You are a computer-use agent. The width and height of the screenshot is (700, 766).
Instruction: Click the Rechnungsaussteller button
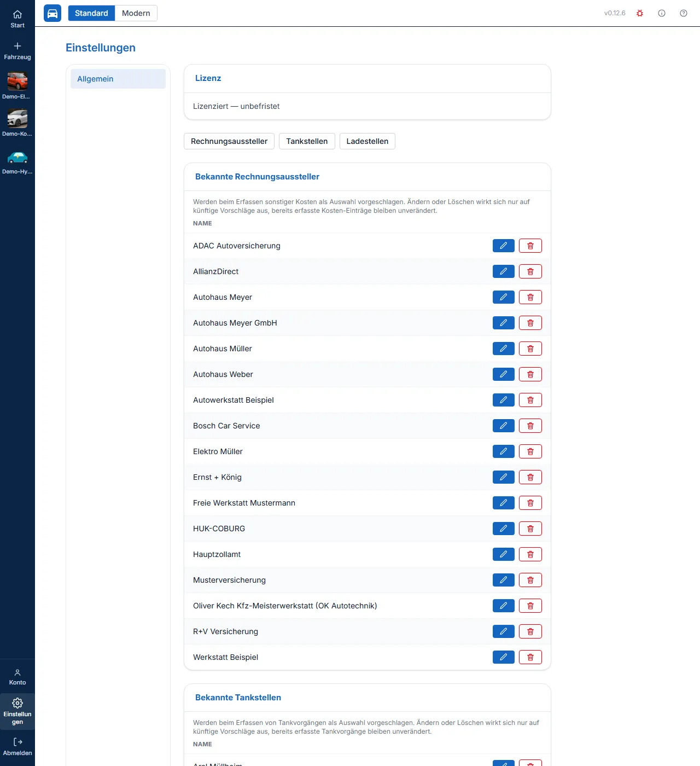(229, 141)
